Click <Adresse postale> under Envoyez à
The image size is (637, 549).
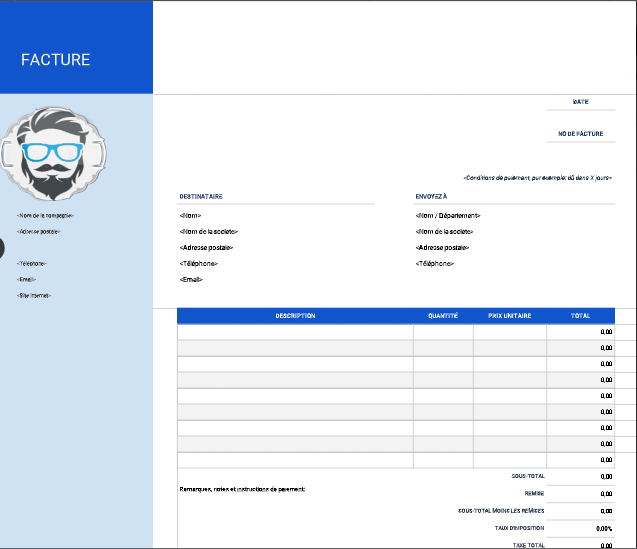click(x=442, y=247)
